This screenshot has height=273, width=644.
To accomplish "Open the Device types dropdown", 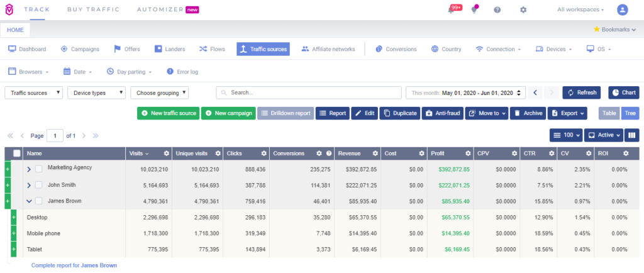I will pyautogui.click(x=97, y=92).
